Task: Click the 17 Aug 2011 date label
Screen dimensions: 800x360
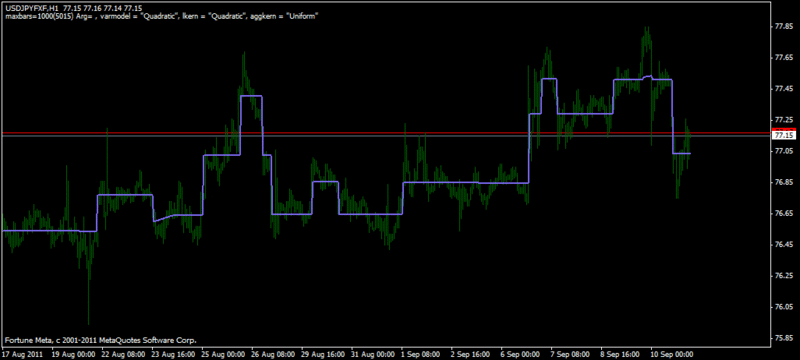Action: tap(22, 354)
